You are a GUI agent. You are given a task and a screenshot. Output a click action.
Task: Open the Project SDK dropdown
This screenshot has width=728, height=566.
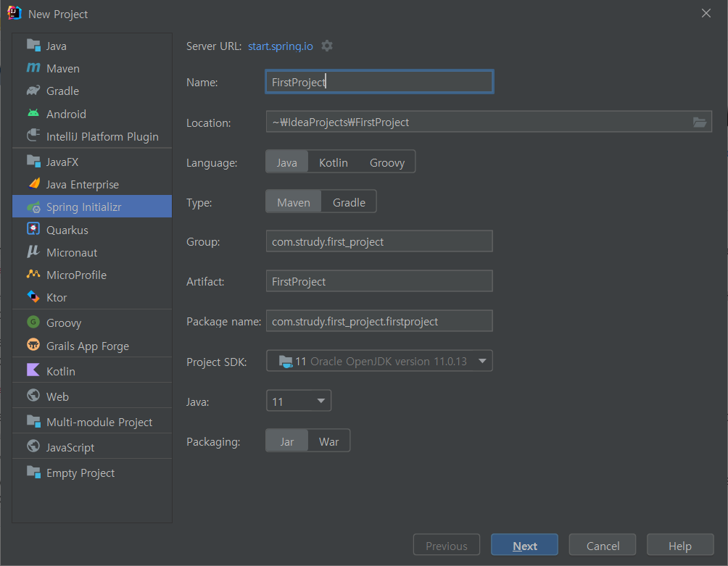point(379,361)
